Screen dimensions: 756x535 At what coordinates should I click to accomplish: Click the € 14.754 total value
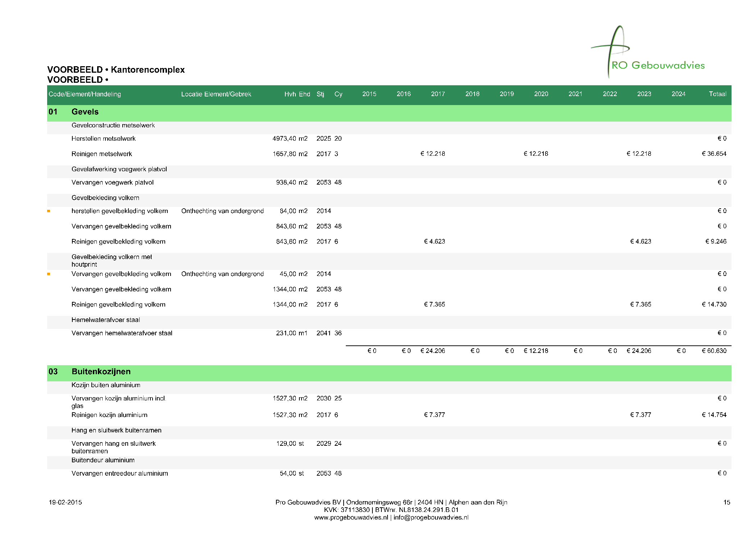coord(714,415)
